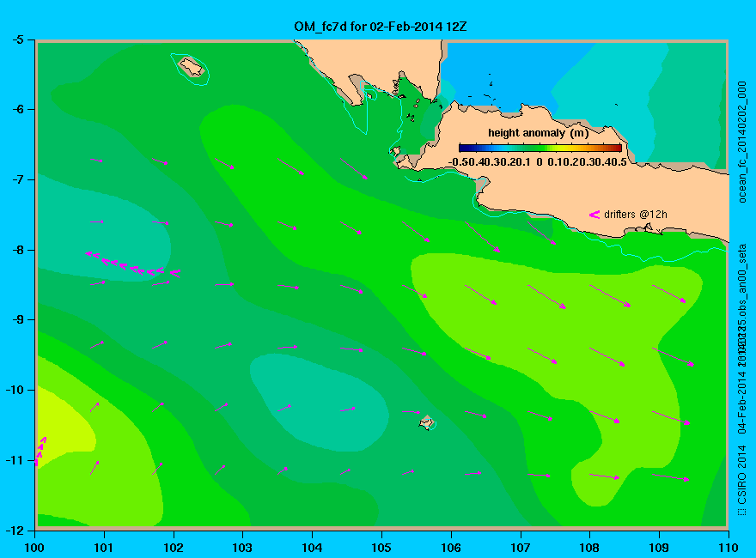Click the x-axis label 100
This screenshot has height=558, width=756.
point(34,548)
